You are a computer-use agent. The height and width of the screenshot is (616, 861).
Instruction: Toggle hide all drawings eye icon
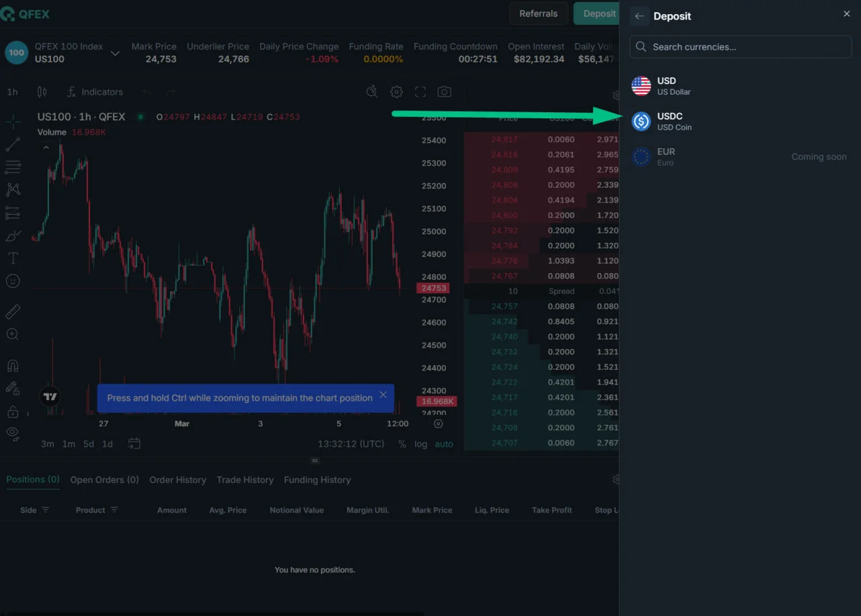tap(13, 434)
